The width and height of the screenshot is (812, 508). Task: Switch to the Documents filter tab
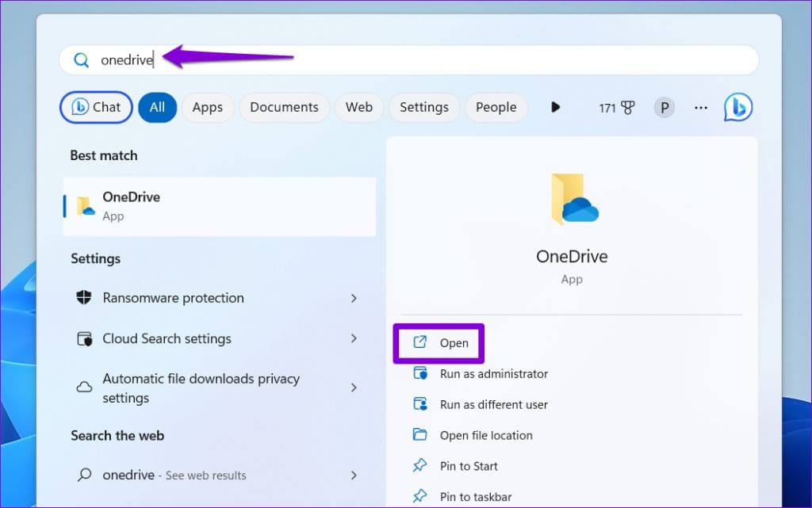284,107
